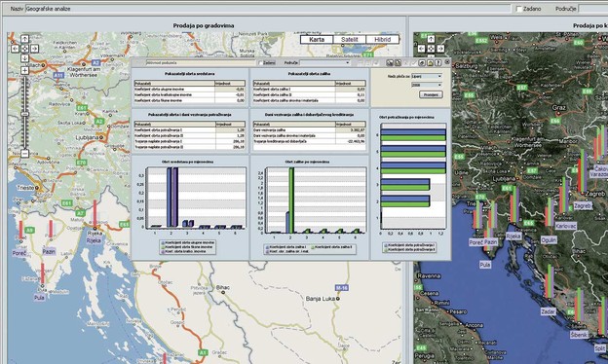Screen dimensions: 608x364
Task: Recenter the left map with the center pan button
Action: tap(24, 49)
